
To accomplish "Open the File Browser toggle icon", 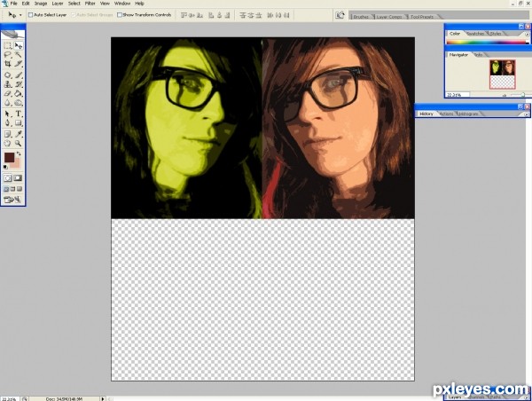I will coord(340,15).
